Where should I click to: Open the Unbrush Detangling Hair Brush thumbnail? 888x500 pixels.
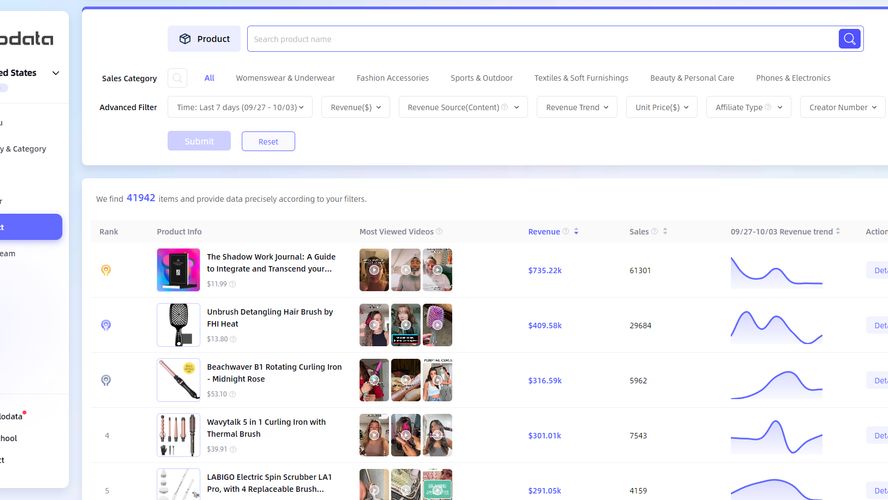click(x=178, y=325)
